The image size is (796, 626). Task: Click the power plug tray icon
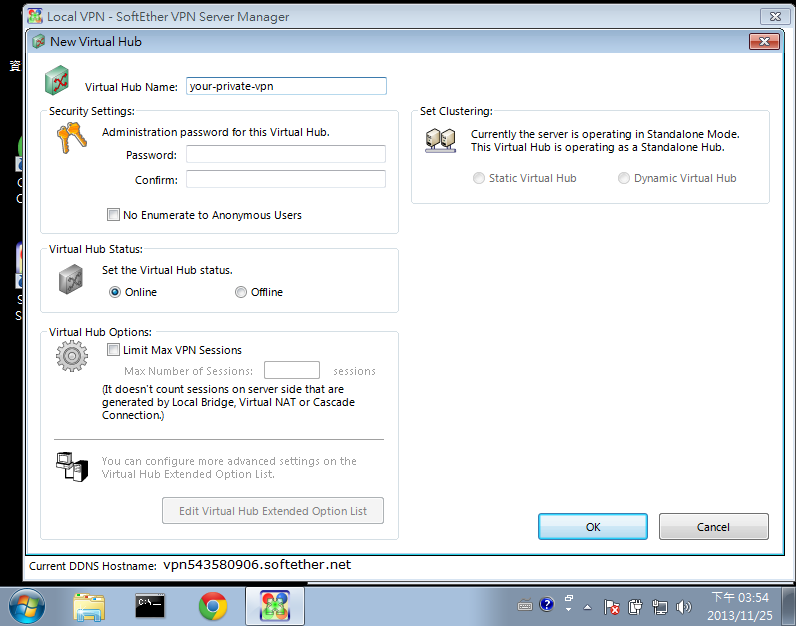pyautogui.click(x=635, y=607)
